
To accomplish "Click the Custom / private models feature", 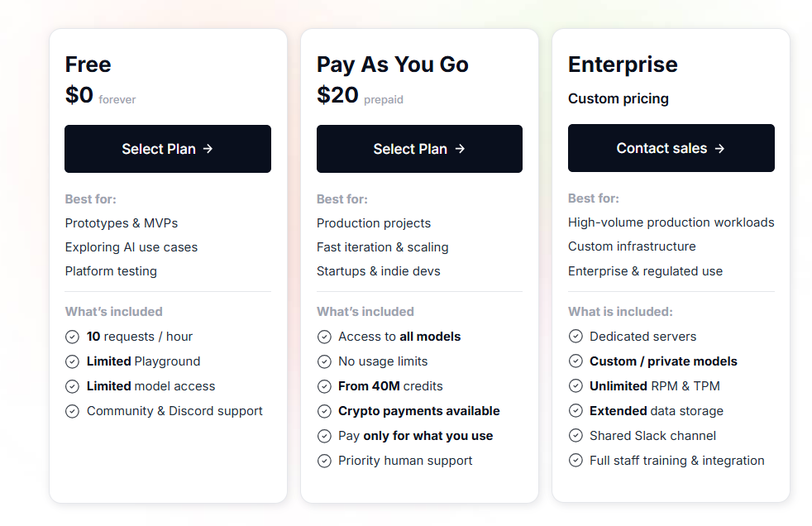I will point(663,361).
